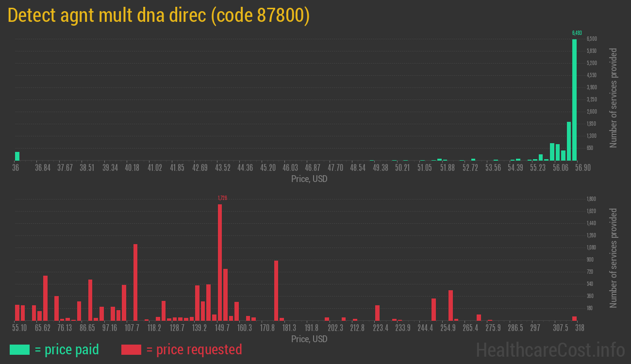The height and width of the screenshot is (364, 631).
Task: Click the 'Price, USD' label under bottom chart
Action: 309,339
